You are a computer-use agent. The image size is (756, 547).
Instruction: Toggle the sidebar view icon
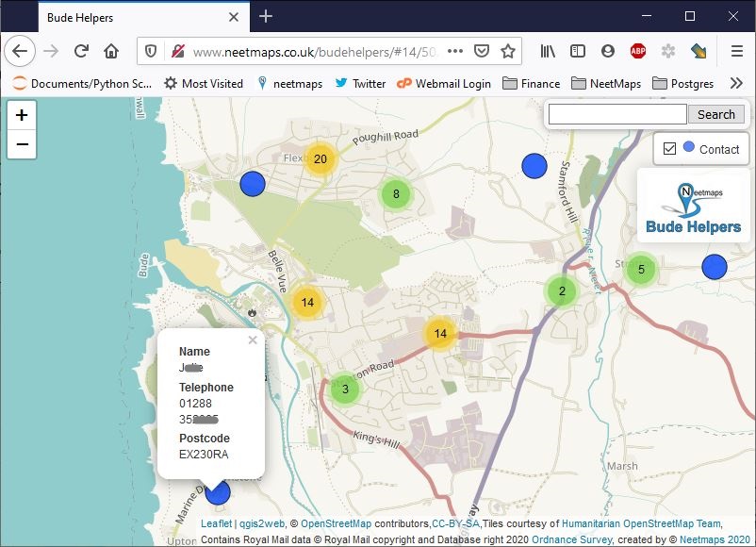coord(578,51)
